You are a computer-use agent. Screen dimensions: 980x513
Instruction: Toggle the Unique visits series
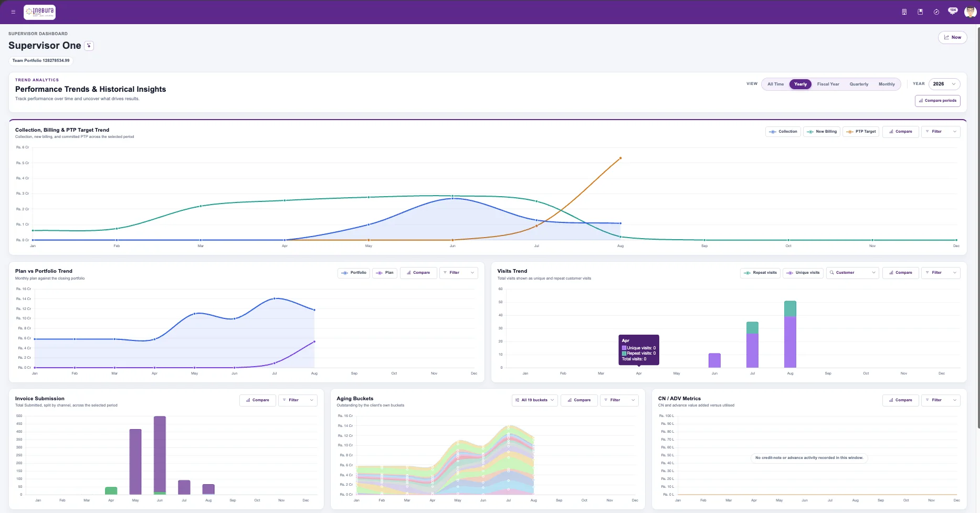tap(803, 273)
